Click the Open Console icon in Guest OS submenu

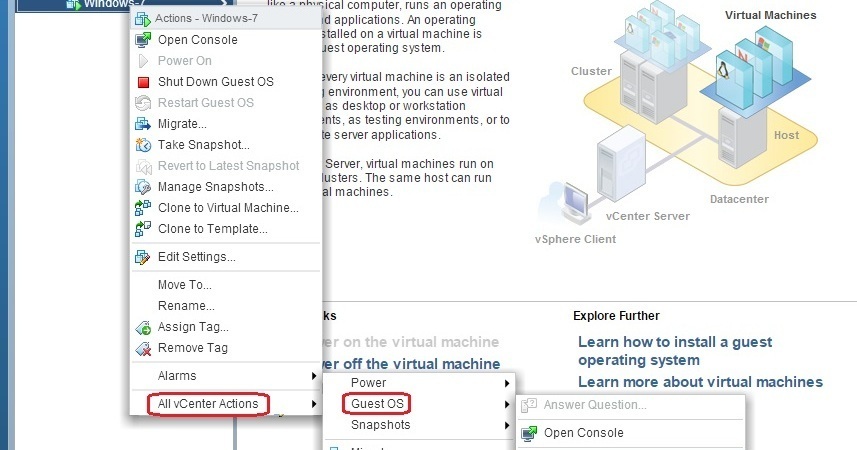529,433
